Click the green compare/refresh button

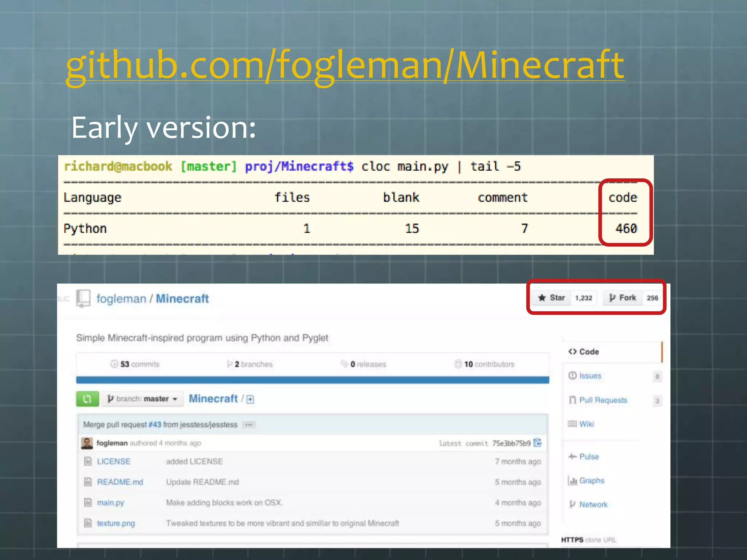click(87, 399)
